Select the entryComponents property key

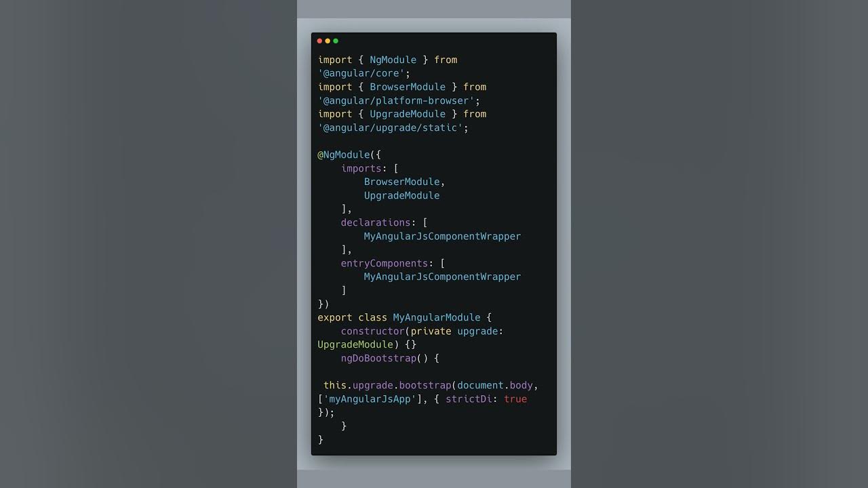point(384,263)
